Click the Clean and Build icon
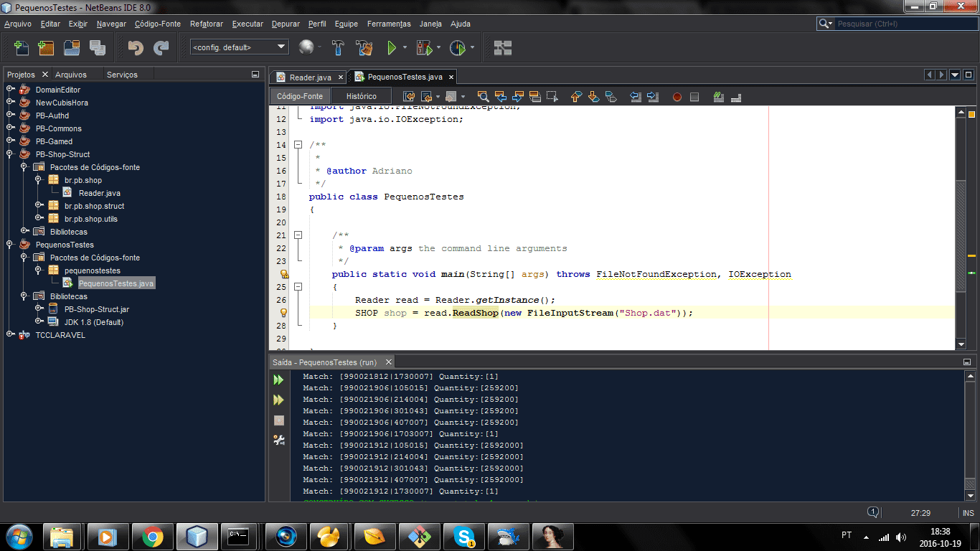This screenshot has height=551, width=980. coord(364,48)
